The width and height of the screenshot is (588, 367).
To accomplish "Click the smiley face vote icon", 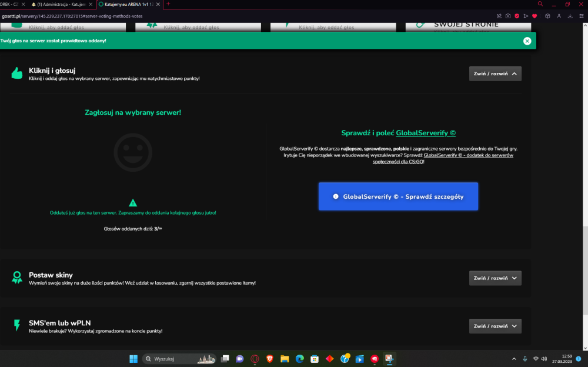I will pos(133,152).
